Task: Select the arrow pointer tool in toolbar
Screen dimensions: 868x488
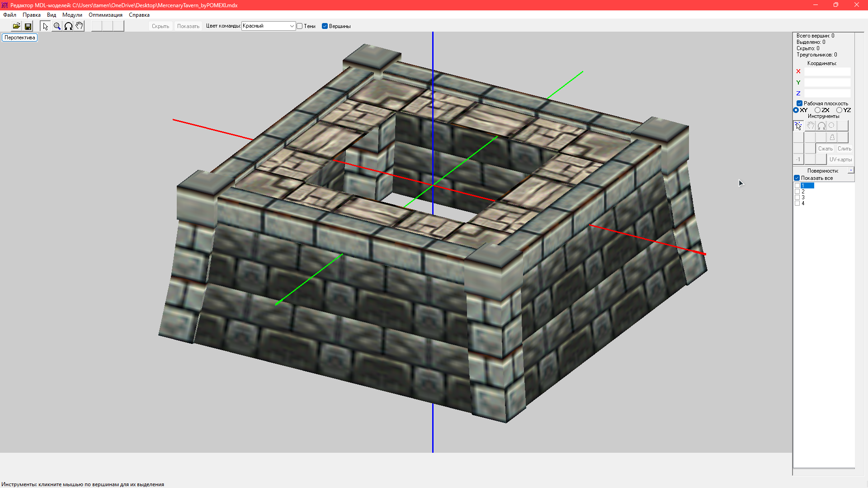Action: [45, 26]
